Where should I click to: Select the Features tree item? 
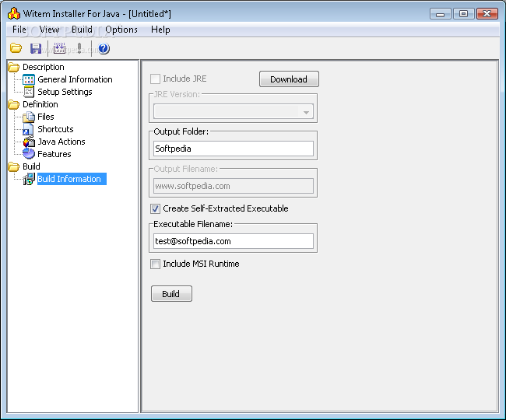[54, 154]
